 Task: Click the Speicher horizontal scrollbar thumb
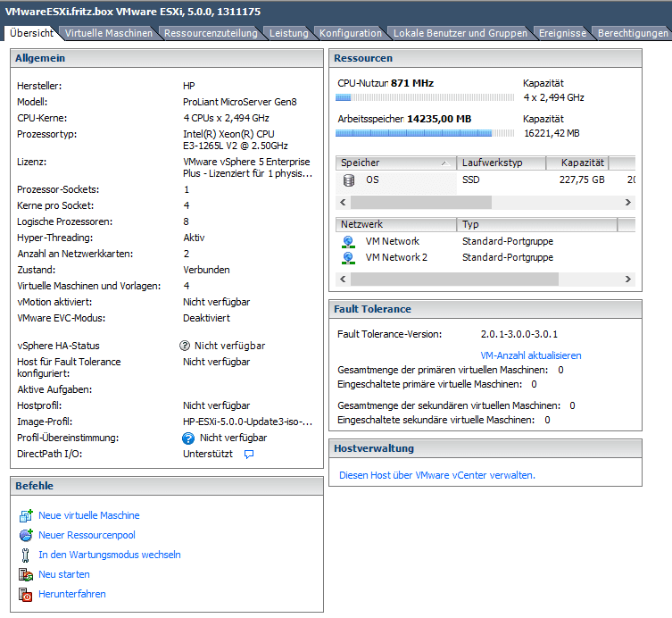point(421,203)
